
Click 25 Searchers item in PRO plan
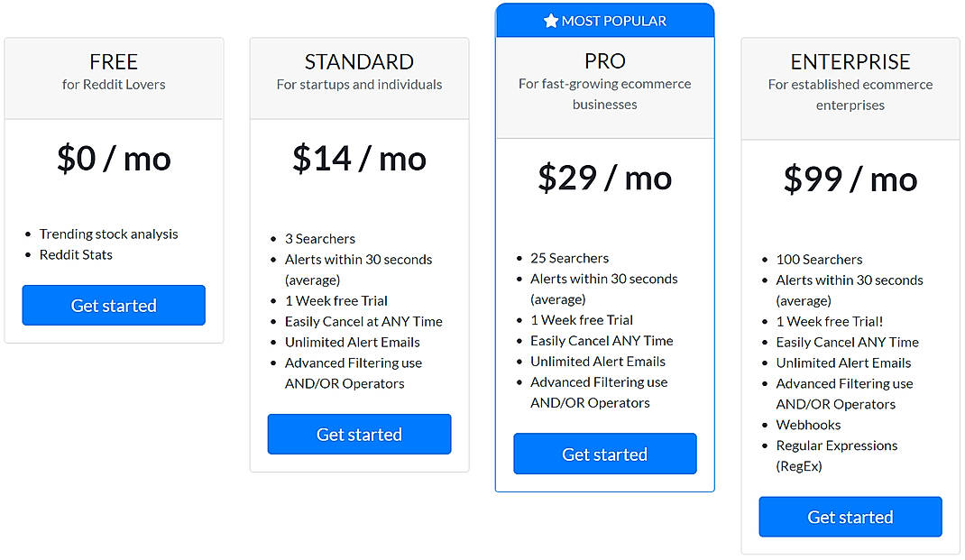click(569, 258)
